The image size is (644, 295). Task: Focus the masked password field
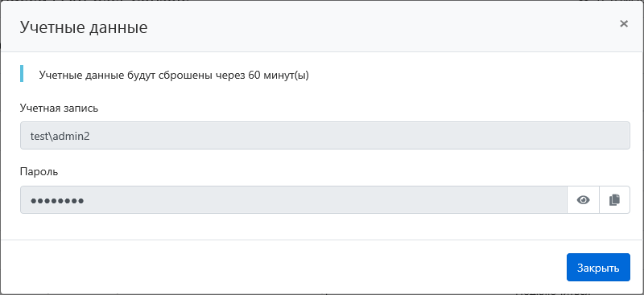(x=294, y=200)
